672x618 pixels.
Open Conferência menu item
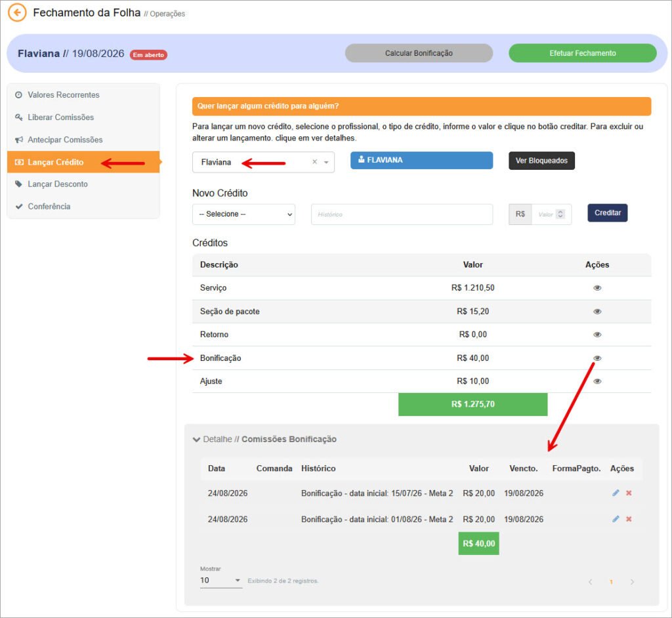[x=49, y=206]
